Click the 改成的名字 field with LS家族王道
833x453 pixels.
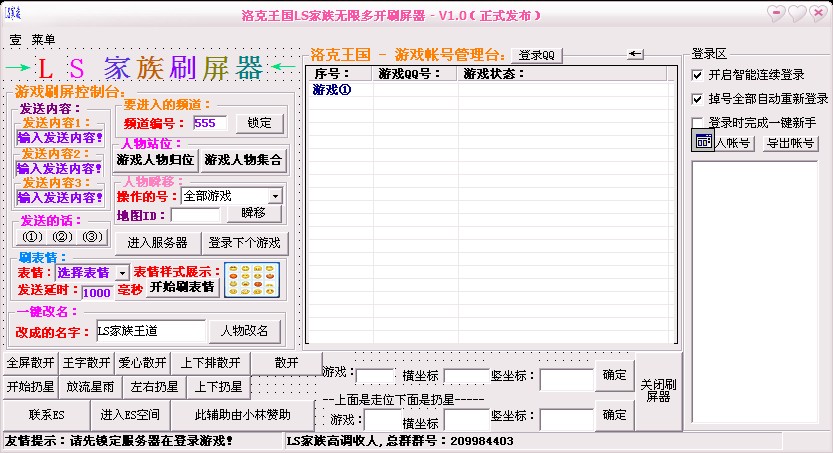151,331
